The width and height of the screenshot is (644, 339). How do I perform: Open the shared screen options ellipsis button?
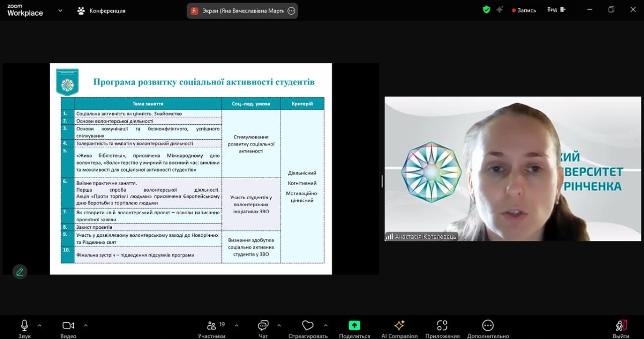click(x=291, y=11)
